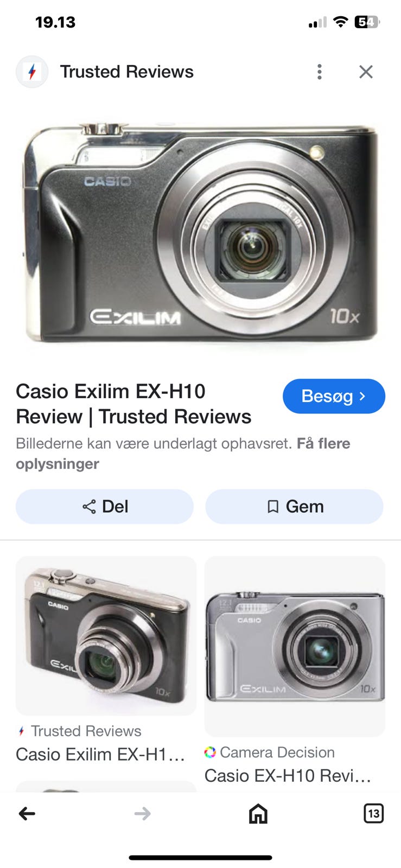Open Casio EX-H10 Revi… result title
Viewport: 401px width, 868px height.
click(x=288, y=776)
